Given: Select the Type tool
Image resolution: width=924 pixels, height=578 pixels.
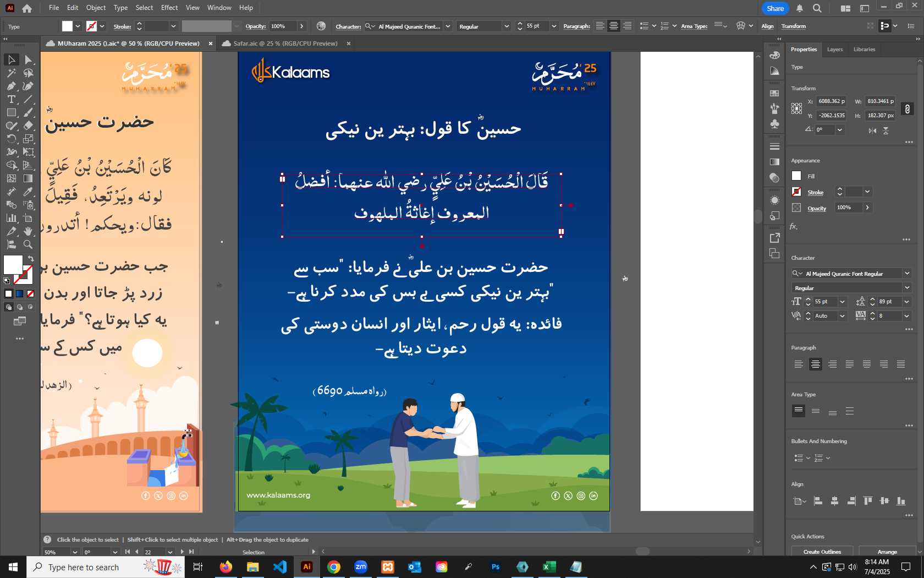Looking at the screenshot, I should pyautogui.click(x=12, y=99).
